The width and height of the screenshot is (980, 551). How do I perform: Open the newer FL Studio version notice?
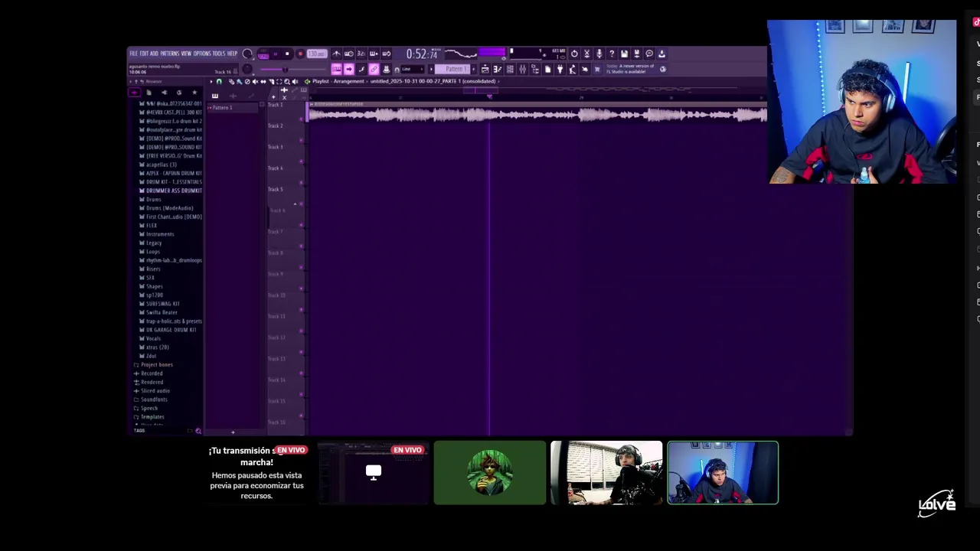(x=630, y=70)
